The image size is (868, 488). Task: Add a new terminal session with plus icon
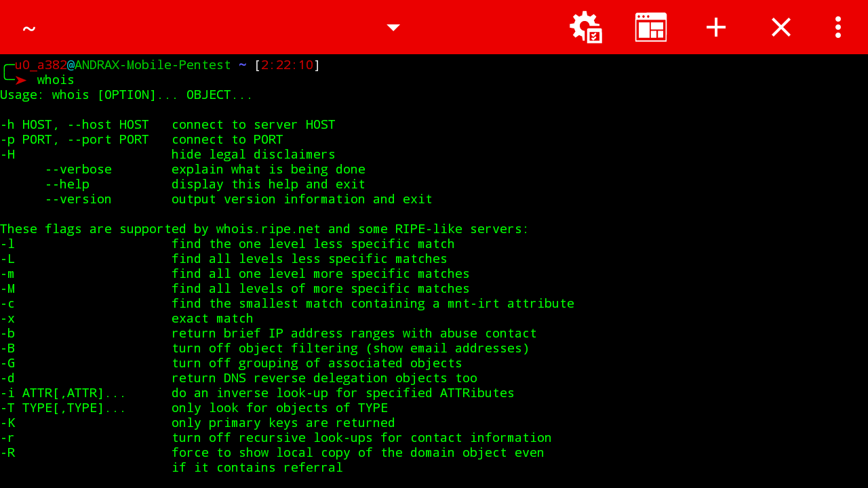(716, 27)
